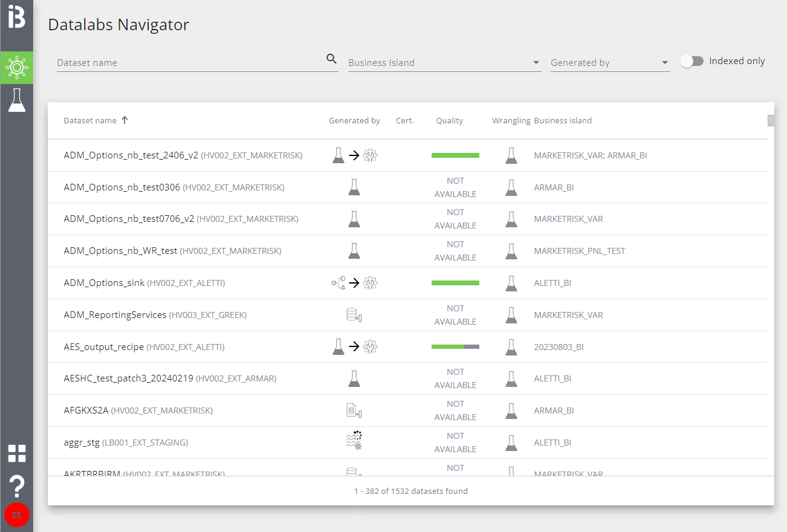Image resolution: width=787 pixels, height=532 pixels.
Task: Click the data stream icon for aggr_stg
Action: 354,441
